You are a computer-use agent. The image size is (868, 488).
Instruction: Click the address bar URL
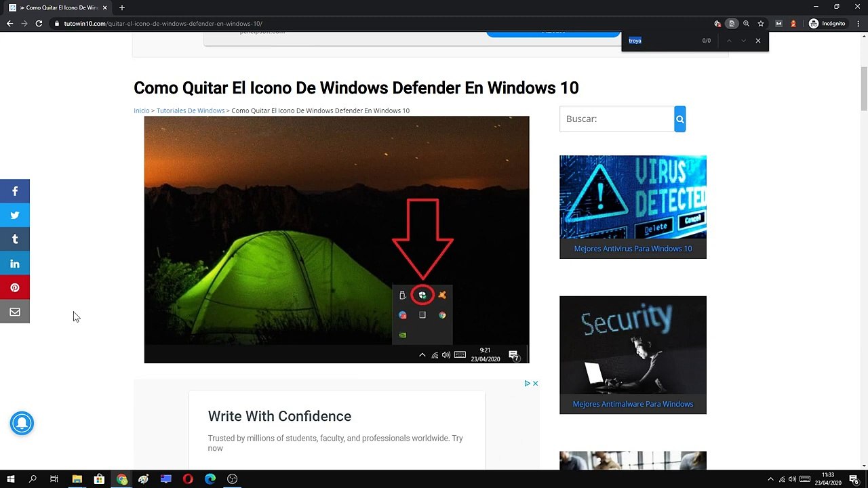click(163, 24)
